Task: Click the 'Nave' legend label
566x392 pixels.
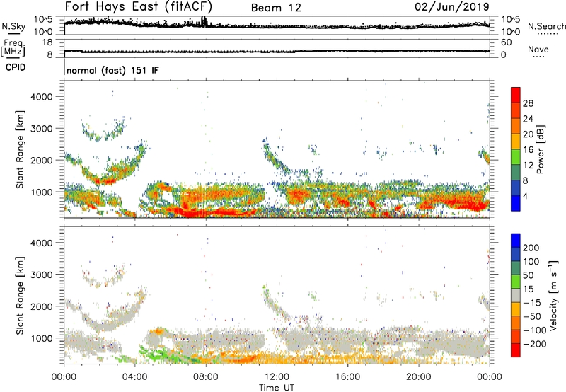Action: coord(538,49)
